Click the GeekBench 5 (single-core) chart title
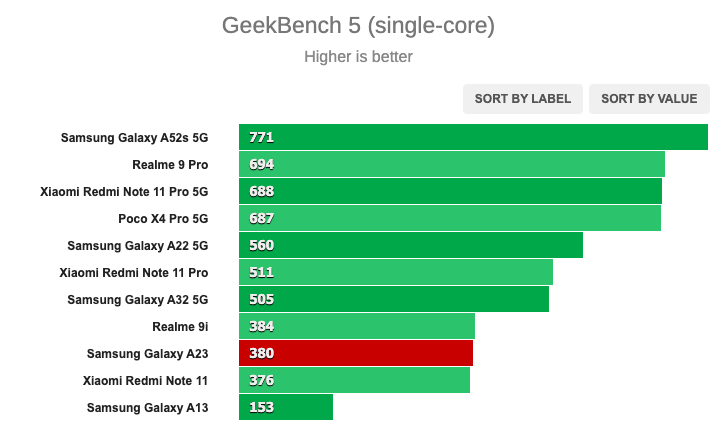The height and width of the screenshot is (423, 719). point(359,25)
